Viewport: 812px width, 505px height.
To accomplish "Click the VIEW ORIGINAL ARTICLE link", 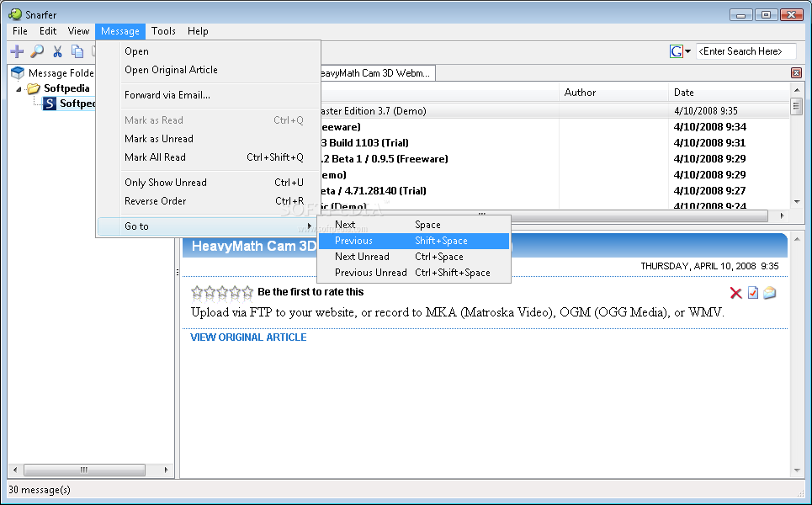I will pyautogui.click(x=248, y=338).
